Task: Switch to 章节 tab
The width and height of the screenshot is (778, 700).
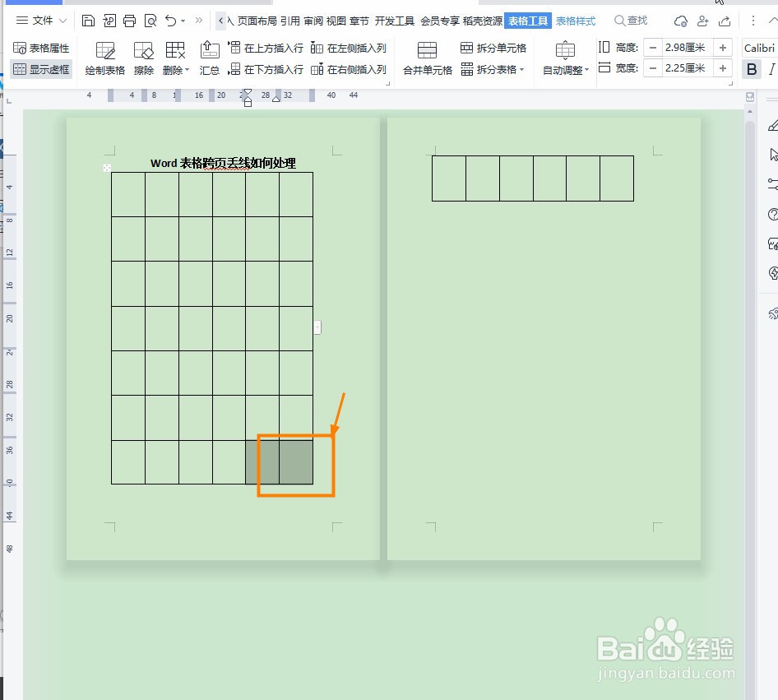Action: pos(359,21)
